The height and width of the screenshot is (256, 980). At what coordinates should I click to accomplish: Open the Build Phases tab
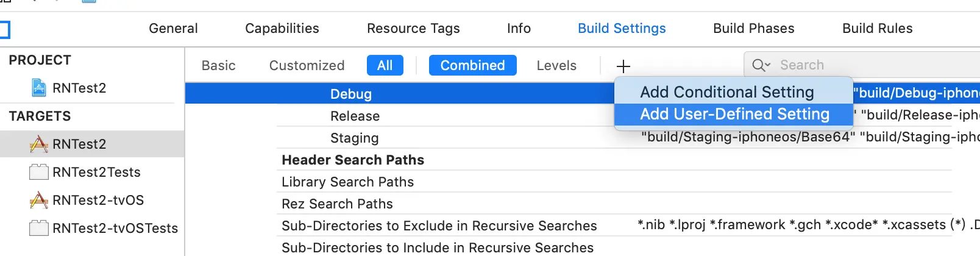753,28
